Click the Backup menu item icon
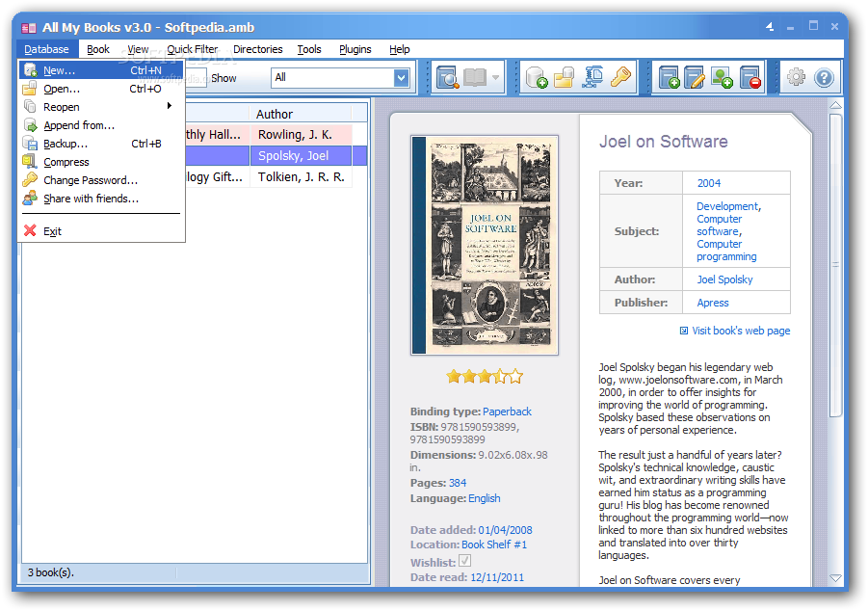The image size is (868, 611). coord(30,143)
